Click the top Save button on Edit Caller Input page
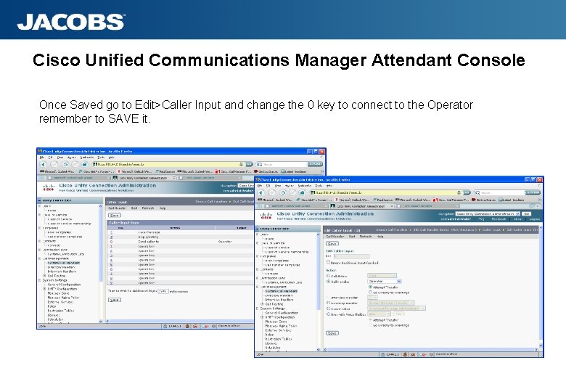This screenshot has height=392, width=566. [x=332, y=244]
